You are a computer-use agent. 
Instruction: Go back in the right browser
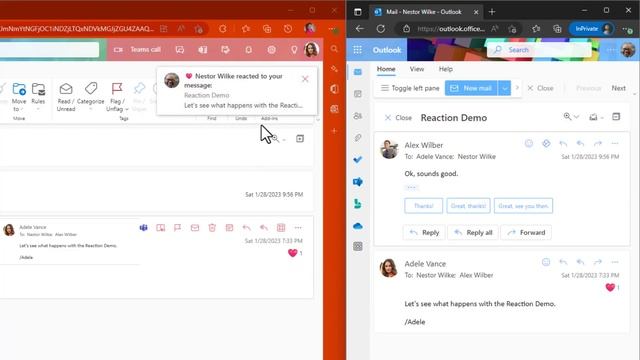tap(360, 29)
